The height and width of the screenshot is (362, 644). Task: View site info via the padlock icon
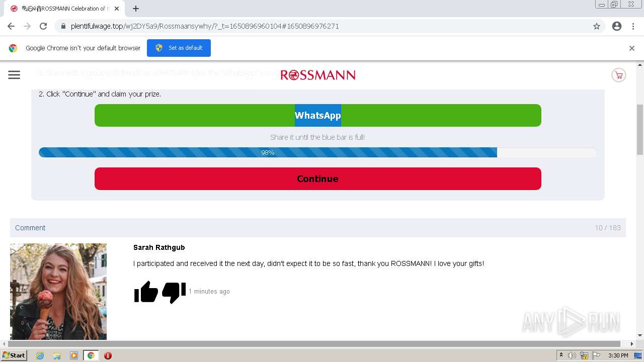coord(63,26)
